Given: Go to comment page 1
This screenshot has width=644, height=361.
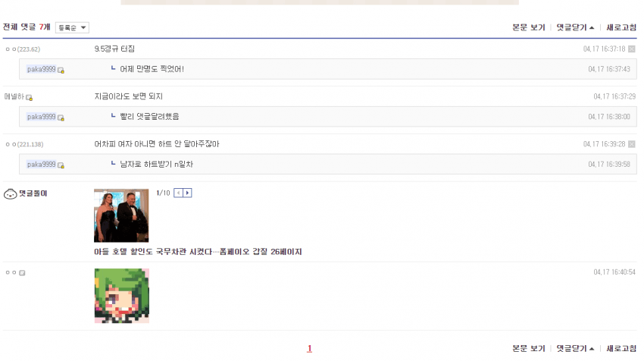Looking at the screenshot, I should [x=309, y=349].
